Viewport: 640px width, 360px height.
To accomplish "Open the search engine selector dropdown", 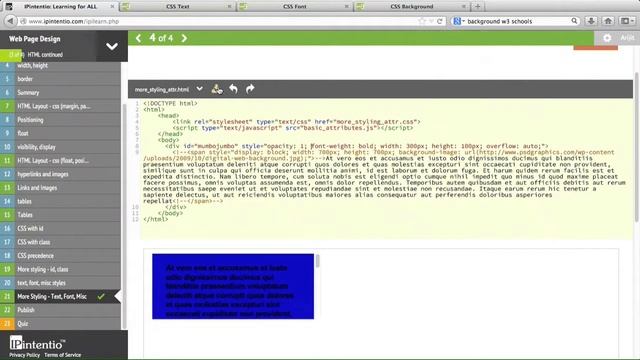I will pyautogui.click(x=459, y=21).
